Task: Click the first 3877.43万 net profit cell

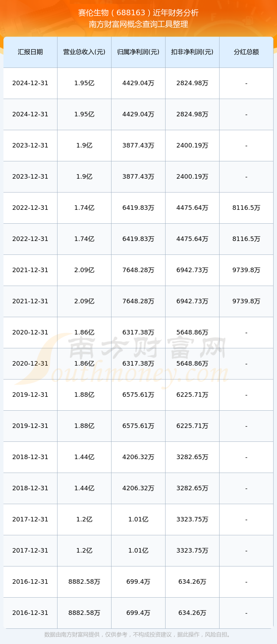Action: tap(138, 145)
